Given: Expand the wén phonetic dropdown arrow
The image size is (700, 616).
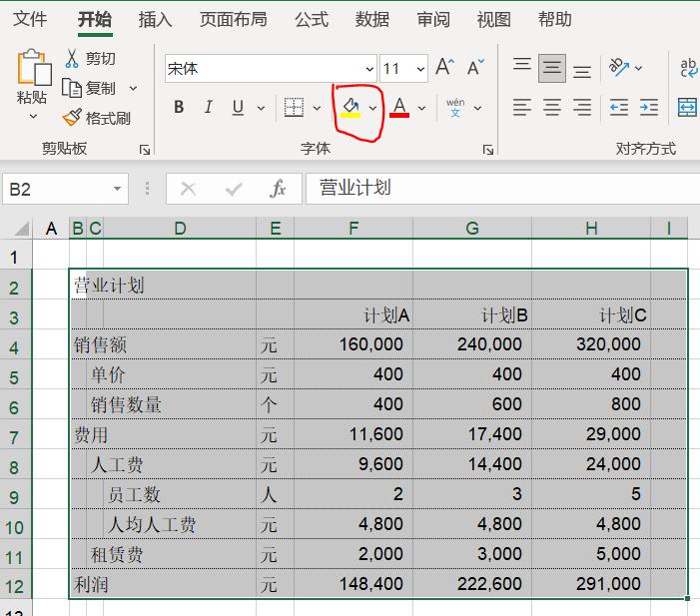Looking at the screenshot, I should coord(477,108).
